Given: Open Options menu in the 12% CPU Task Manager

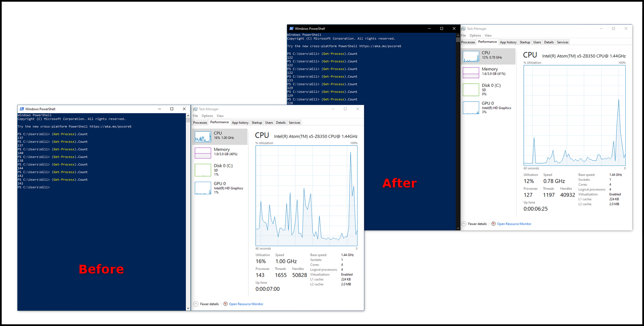Looking at the screenshot, I should [475, 35].
